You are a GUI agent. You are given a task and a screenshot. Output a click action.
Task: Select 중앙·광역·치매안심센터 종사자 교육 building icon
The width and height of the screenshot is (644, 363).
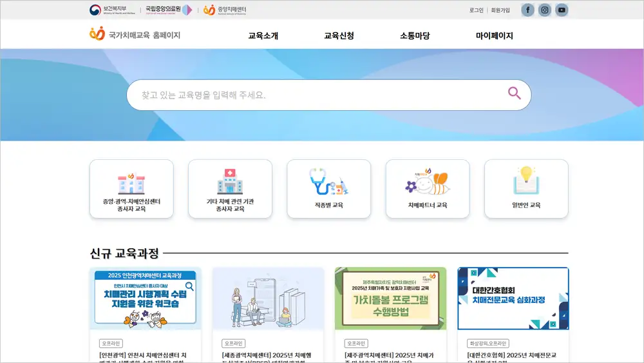(131, 182)
